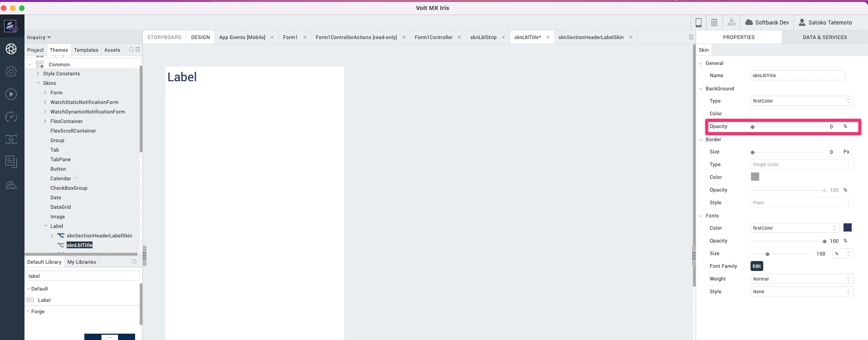The image size is (868, 340).
Task: Click the Background Opacity slider handle
Action: pyautogui.click(x=752, y=127)
